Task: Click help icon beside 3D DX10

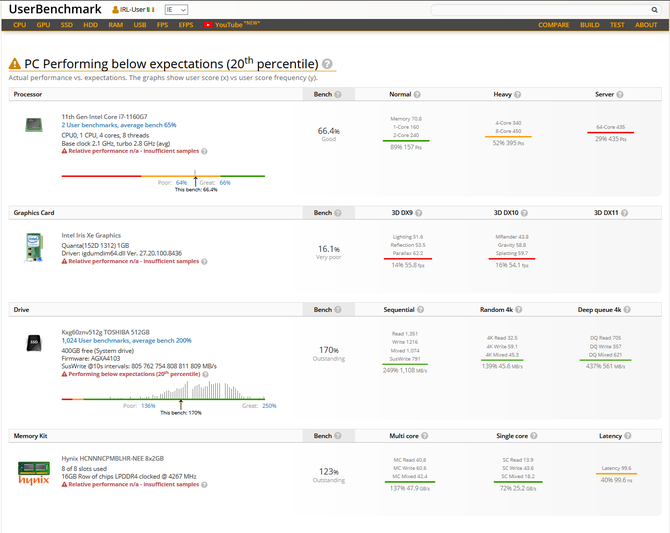Action: tap(524, 213)
